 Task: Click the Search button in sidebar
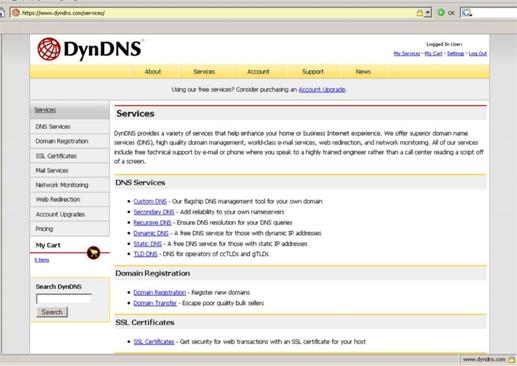pyautogui.click(x=52, y=312)
